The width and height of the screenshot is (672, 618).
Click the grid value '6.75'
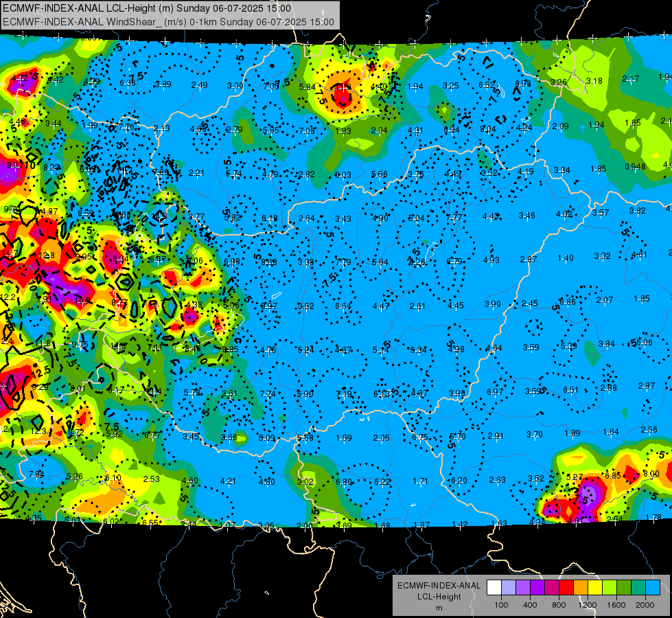pyautogui.click(x=419, y=437)
